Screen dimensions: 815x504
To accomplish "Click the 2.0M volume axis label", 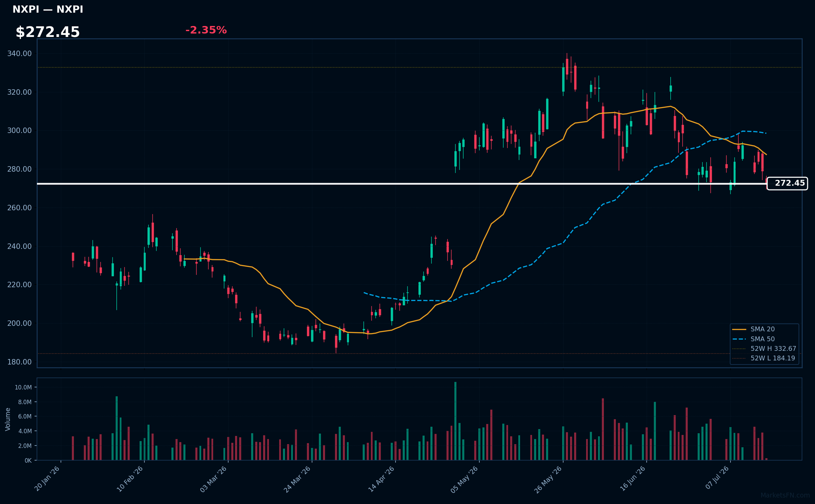I will tap(25, 446).
